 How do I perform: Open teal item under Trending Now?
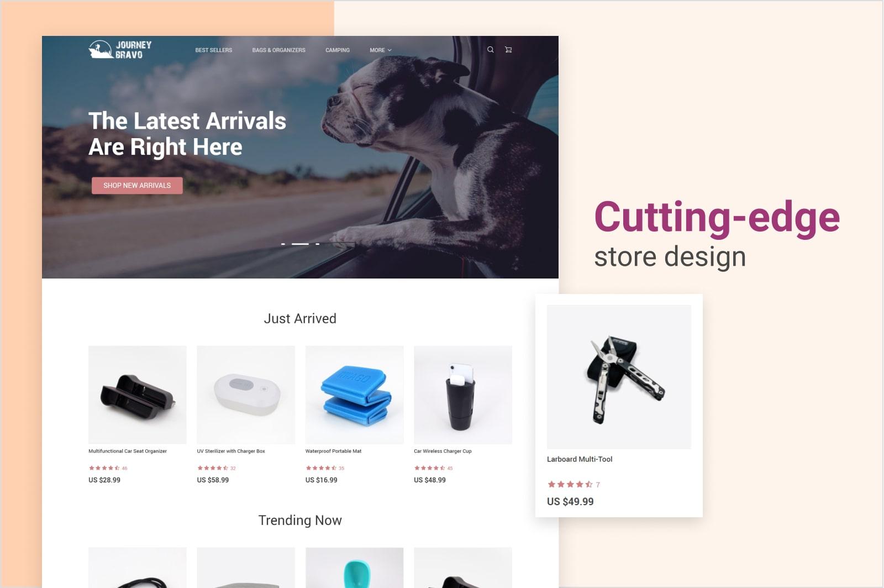[355, 568]
